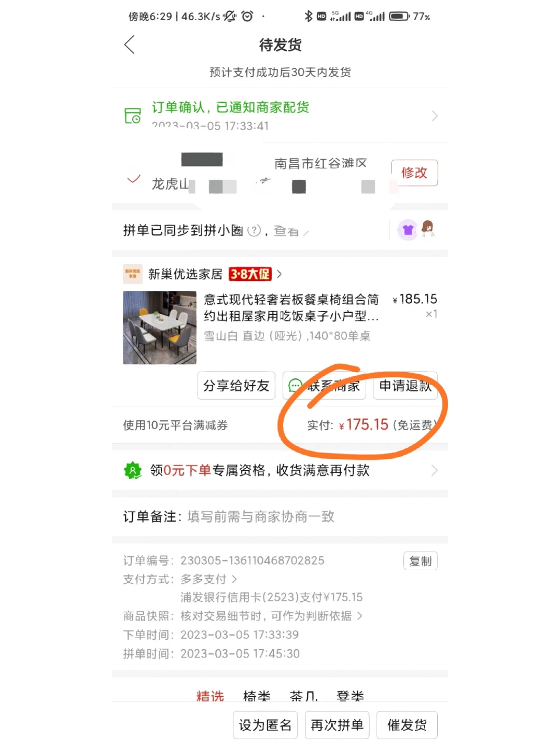This screenshot has width=560, height=746.
Task: Open the purple shirt avatar in 拼小圈
Action: click(x=408, y=230)
